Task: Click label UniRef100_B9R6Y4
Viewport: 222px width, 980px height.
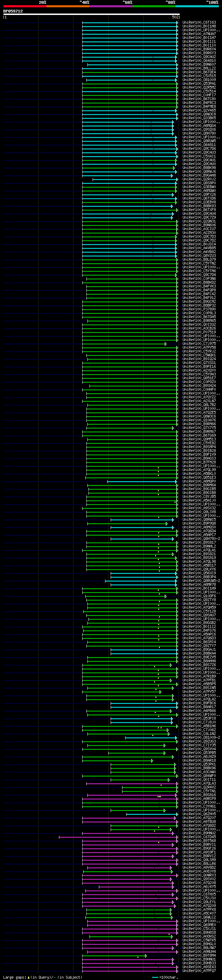Action: [x=199, y=49]
